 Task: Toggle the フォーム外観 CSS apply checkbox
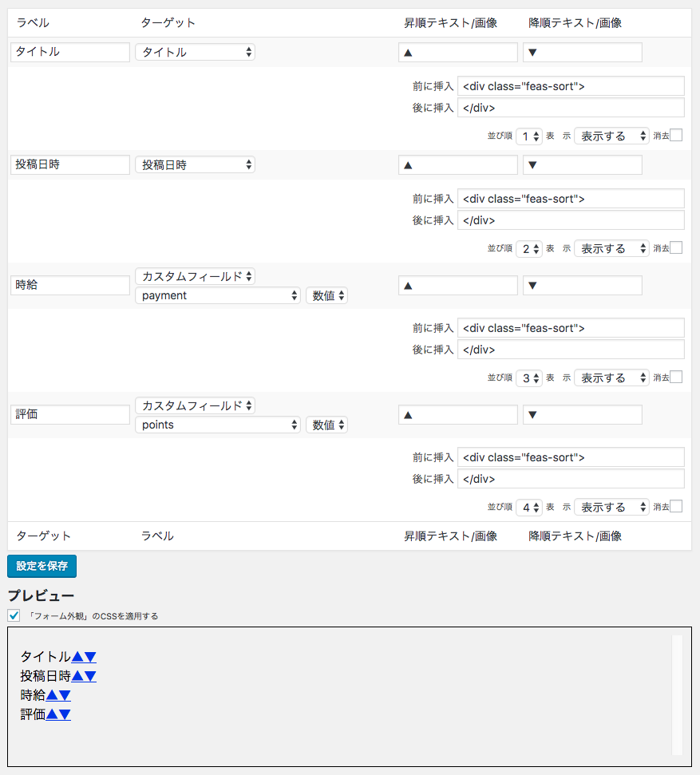point(14,615)
